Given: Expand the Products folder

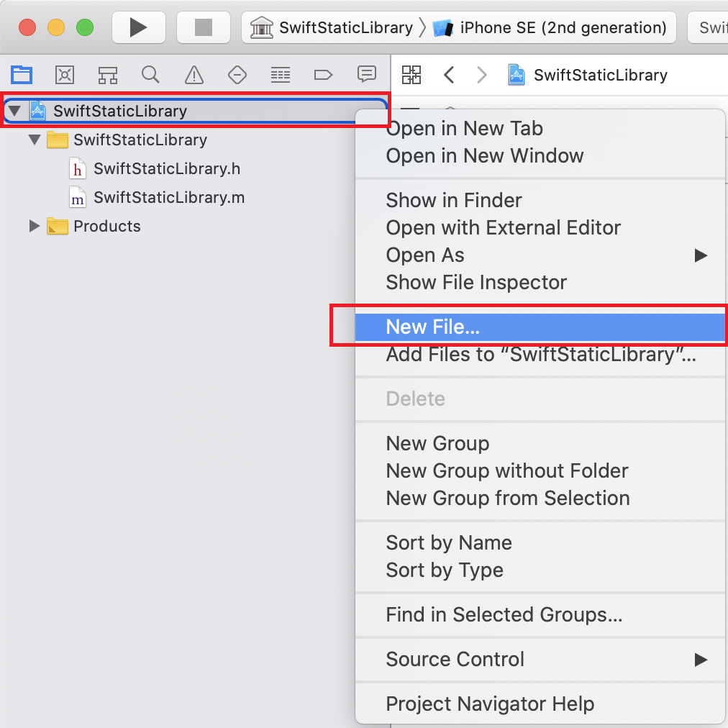Looking at the screenshot, I should 34,226.
